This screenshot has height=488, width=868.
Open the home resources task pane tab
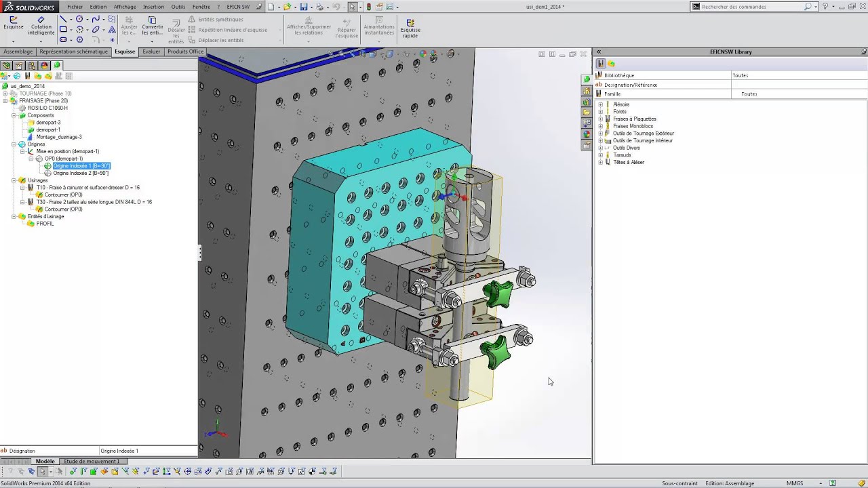click(x=587, y=91)
